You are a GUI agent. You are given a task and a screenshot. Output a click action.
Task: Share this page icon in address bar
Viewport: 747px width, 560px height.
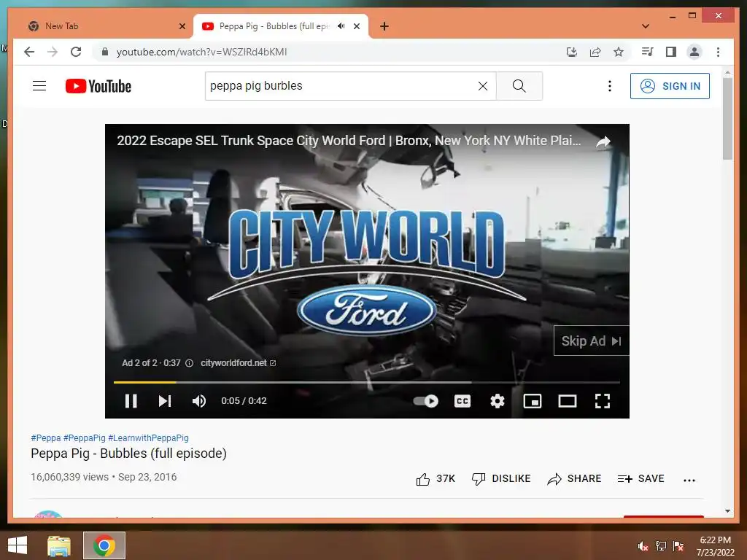coord(595,52)
